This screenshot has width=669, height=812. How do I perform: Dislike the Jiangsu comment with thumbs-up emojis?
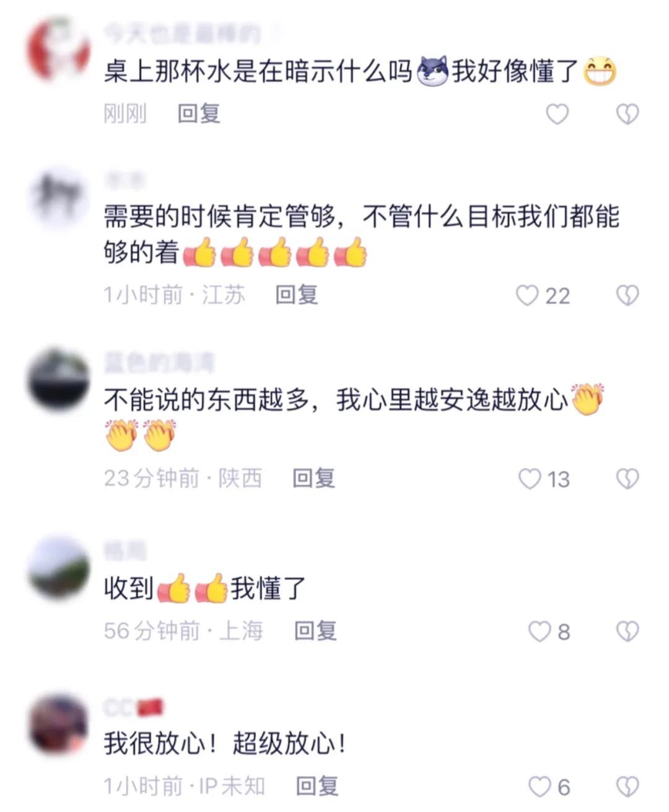pyautogui.click(x=627, y=295)
